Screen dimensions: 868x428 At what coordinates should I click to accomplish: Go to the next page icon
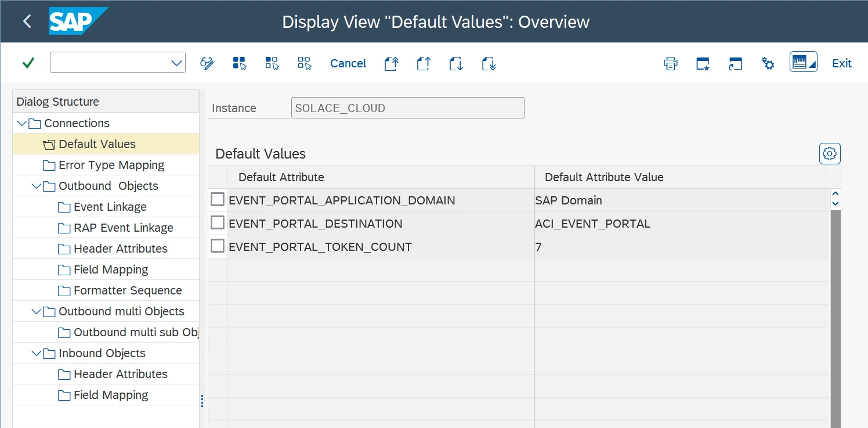(x=457, y=63)
